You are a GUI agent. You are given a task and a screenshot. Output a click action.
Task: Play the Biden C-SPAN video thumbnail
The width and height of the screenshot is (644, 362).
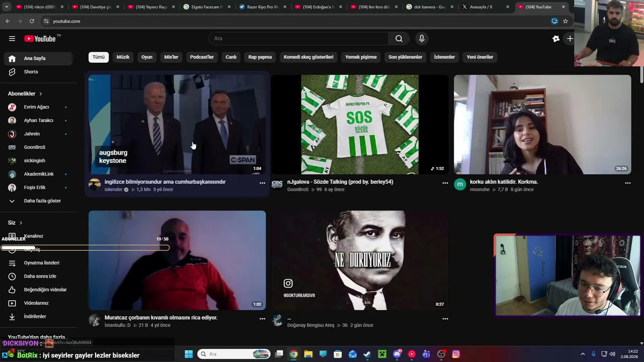pyautogui.click(x=177, y=125)
